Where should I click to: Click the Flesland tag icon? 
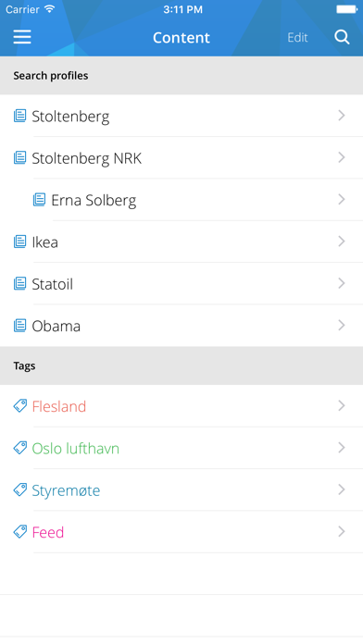pyautogui.click(x=19, y=406)
